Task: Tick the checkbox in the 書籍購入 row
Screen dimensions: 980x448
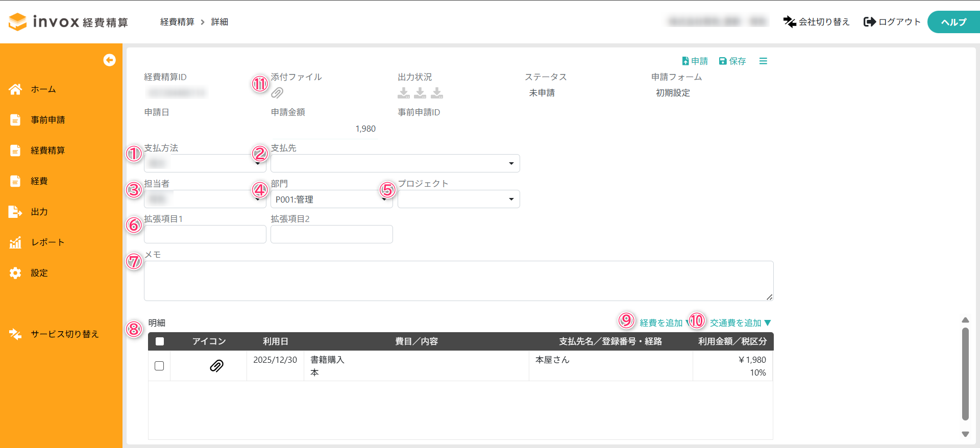Action: (x=159, y=366)
